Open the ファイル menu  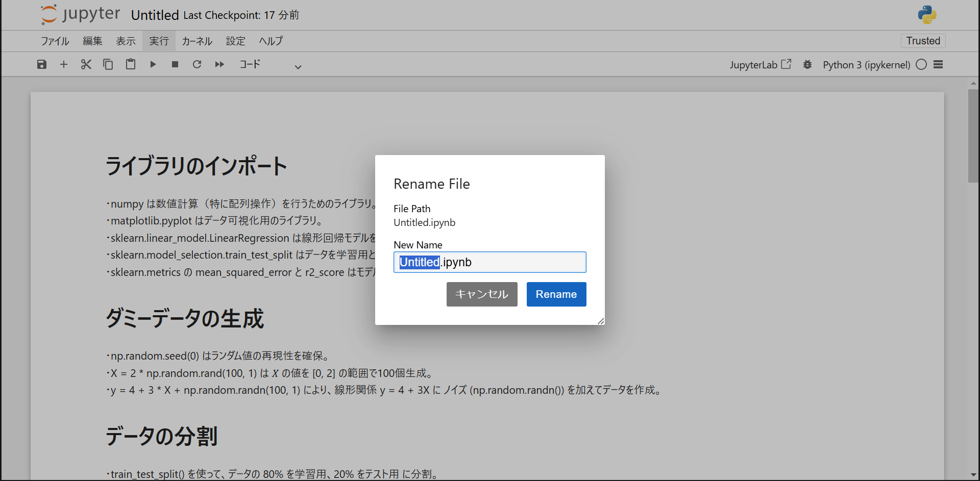click(x=55, y=41)
